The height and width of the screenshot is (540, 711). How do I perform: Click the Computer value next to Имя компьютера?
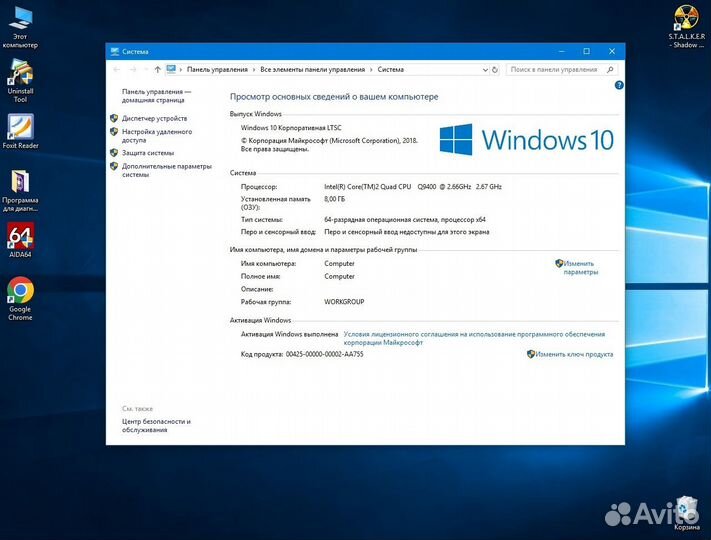(x=339, y=263)
